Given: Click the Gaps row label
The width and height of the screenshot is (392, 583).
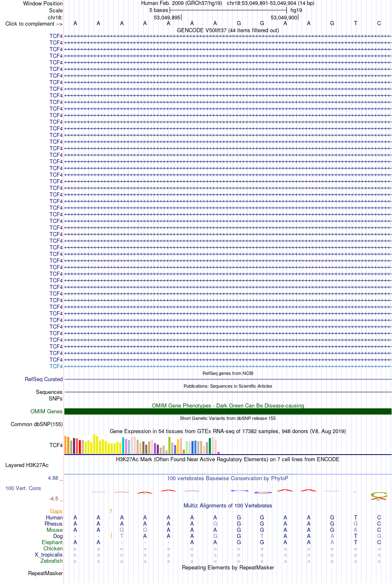Looking at the screenshot, I should 56,511.
